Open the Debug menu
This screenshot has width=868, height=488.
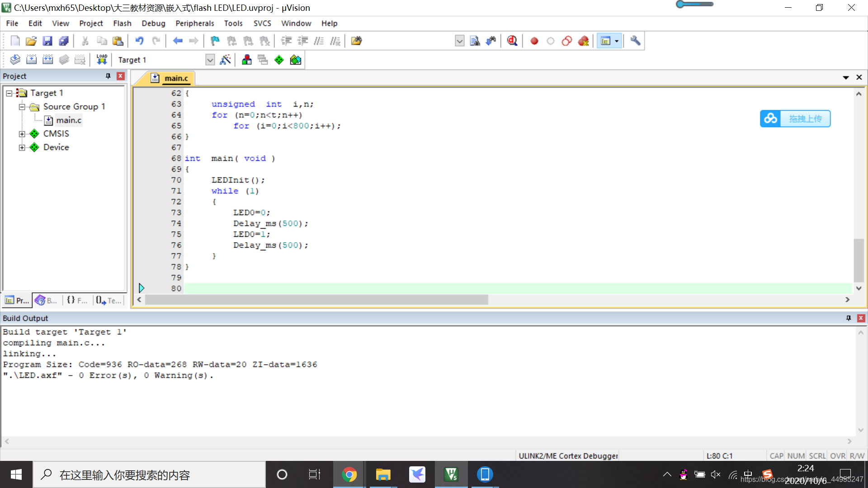coord(153,23)
